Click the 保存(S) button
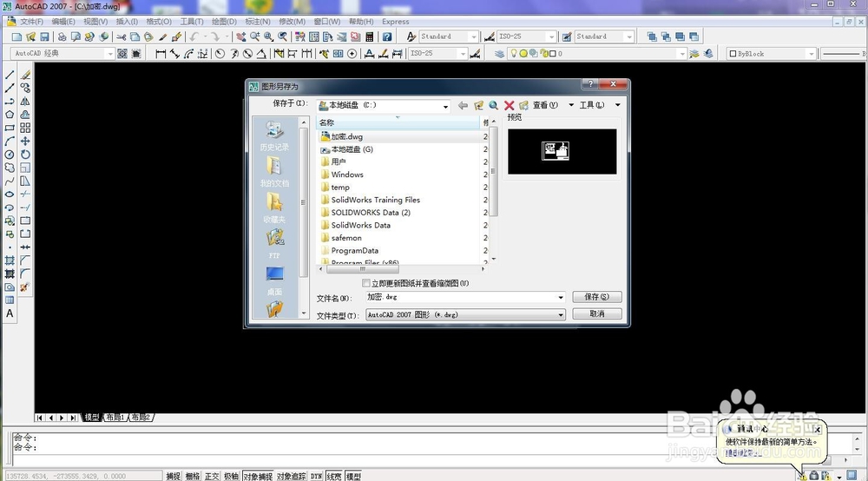Screen dimensions: 868x481 coord(597,297)
